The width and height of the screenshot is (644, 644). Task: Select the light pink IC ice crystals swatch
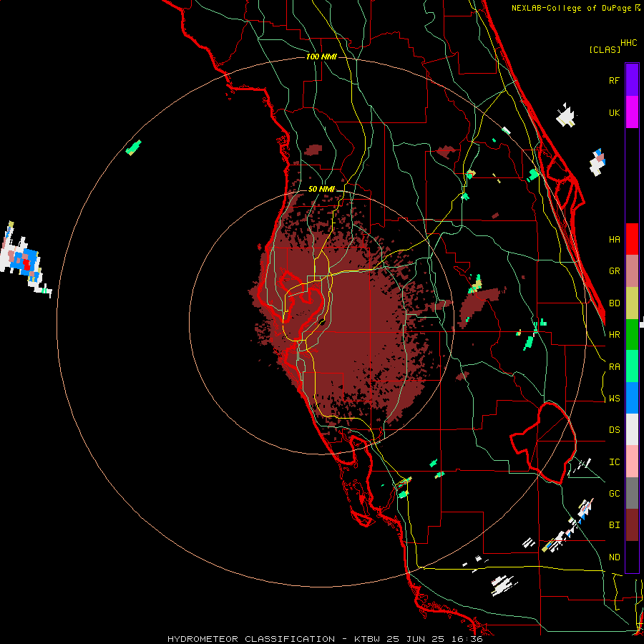[632, 462]
